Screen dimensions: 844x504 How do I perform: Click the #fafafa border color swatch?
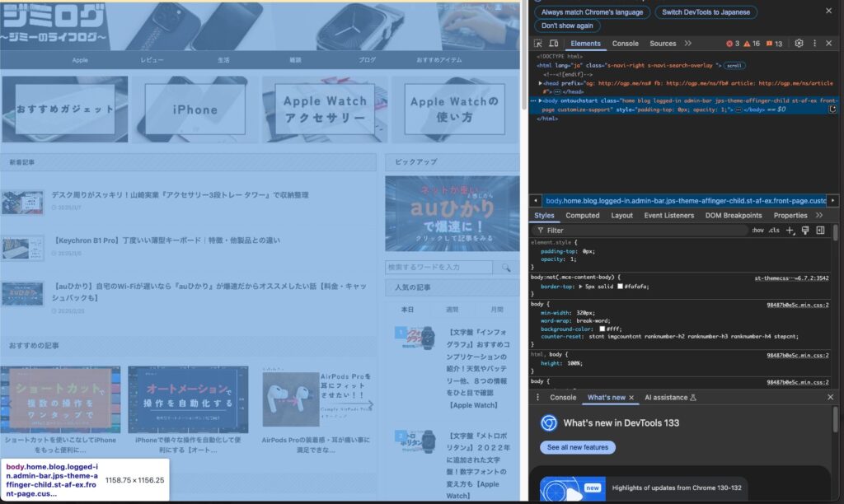(x=621, y=286)
